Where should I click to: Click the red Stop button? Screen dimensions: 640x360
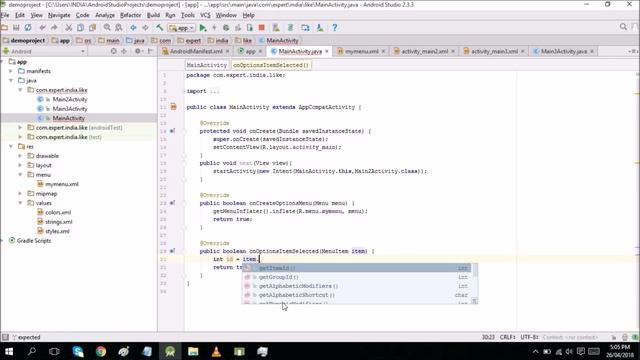pos(262,28)
